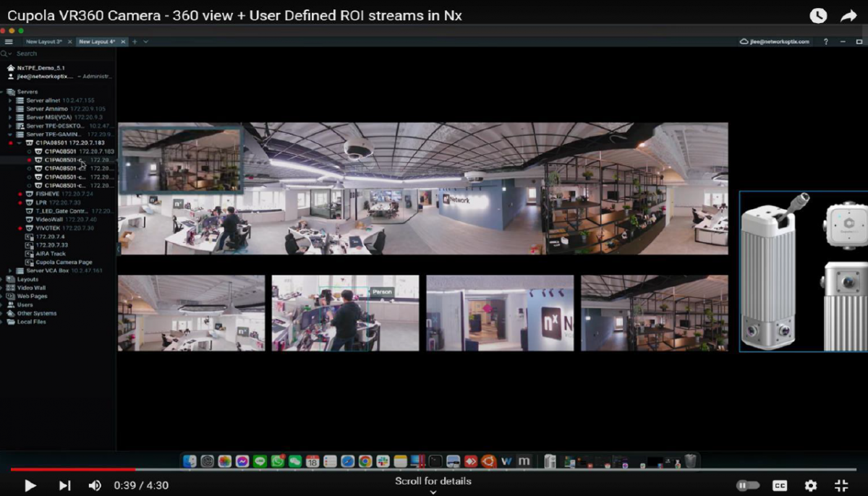The height and width of the screenshot is (496, 868).
Task: Mute the video volume speaker icon
Action: (x=95, y=486)
